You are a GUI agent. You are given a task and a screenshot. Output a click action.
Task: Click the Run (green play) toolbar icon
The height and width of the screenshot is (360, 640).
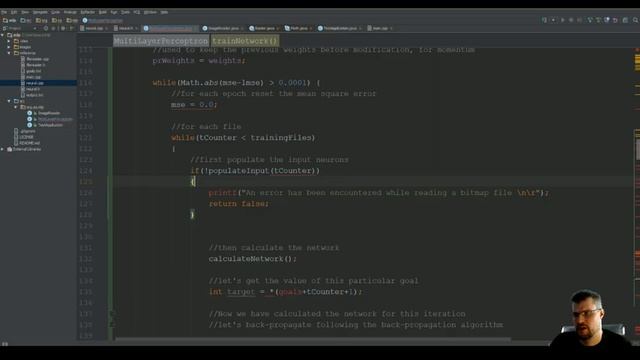coord(562,20)
